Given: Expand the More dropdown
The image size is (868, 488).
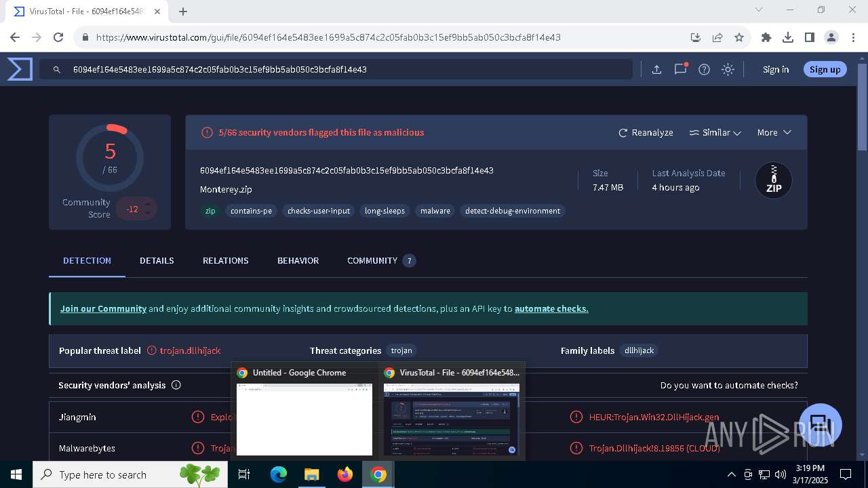Looking at the screenshot, I should [x=774, y=132].
